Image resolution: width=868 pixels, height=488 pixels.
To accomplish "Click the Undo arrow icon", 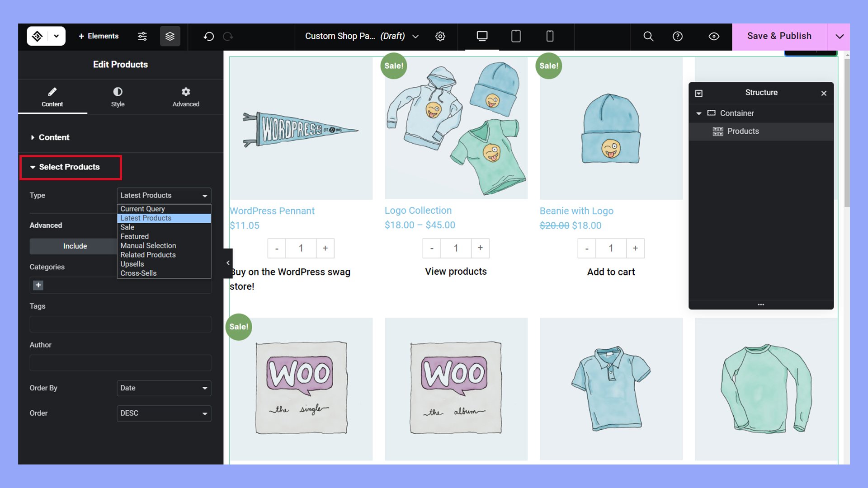I will pos(209,36).
